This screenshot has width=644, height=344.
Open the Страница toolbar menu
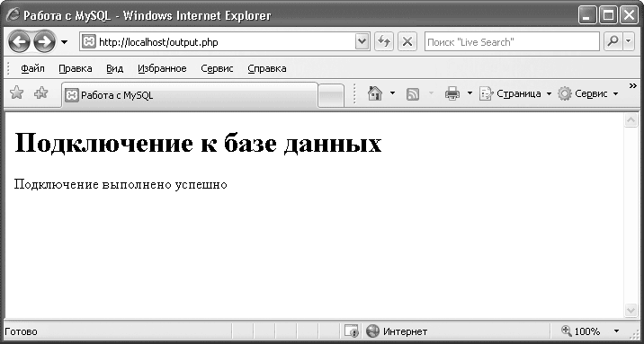[x=515, y=94]
